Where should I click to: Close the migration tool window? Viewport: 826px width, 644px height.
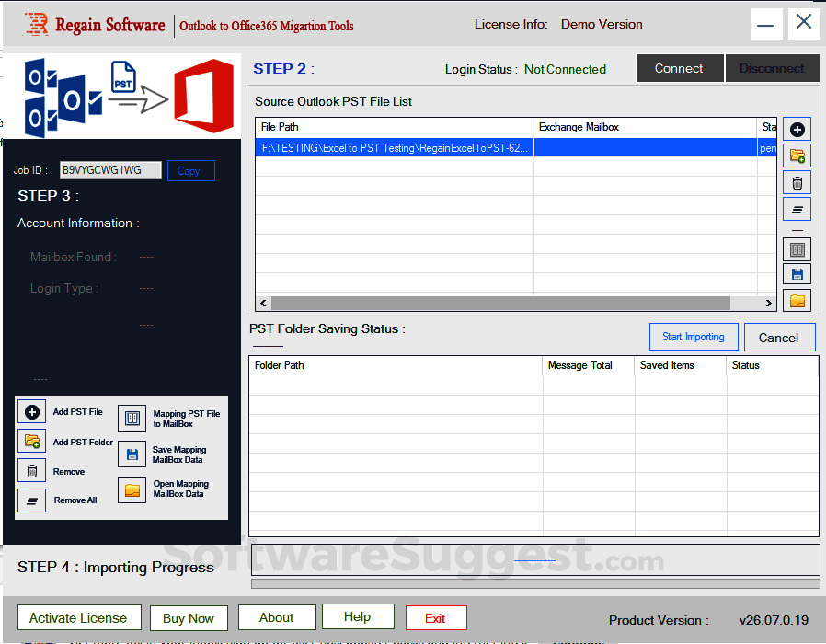point(803,22)
